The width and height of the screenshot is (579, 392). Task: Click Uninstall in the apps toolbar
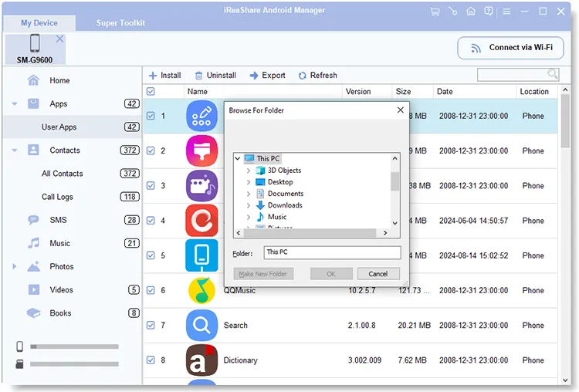tap(215, 76)
